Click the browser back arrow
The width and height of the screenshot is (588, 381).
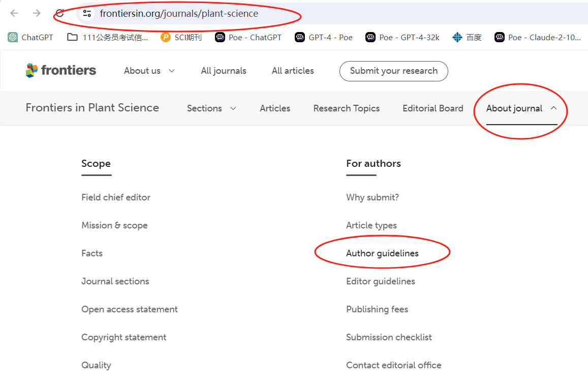(x=14, y=14)
